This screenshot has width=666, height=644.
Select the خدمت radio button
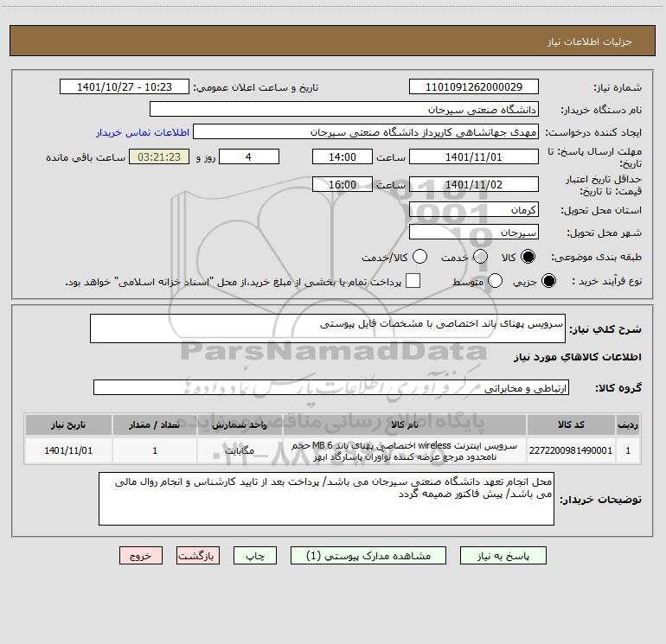480,257
